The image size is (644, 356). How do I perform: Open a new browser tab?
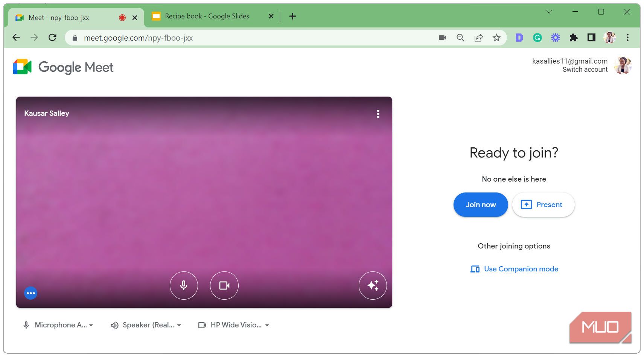point(292,16)
